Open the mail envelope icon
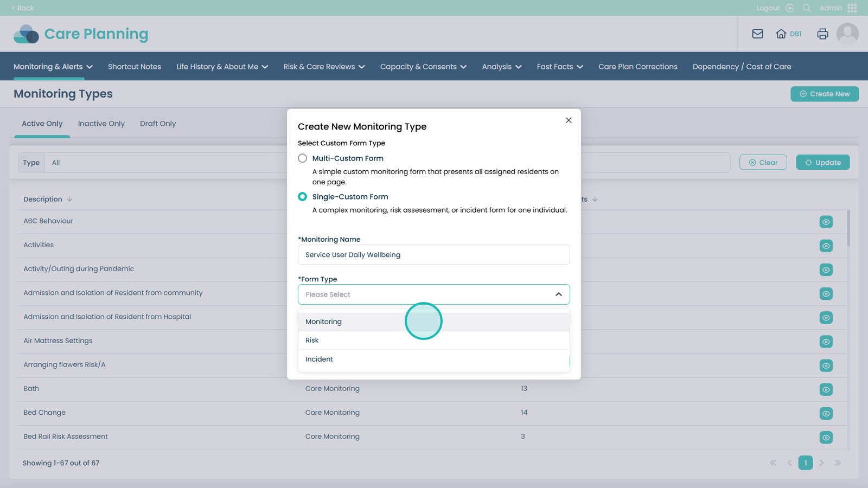The height and width of the screenshot is (488, 868). [757, 34]
